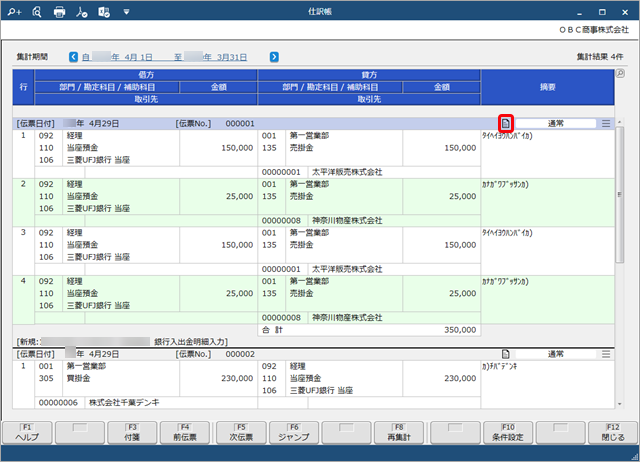The width and height of the screenshot is (640, 462).
Task: Click row 3 partner code 00000001
Action: [281, 269]
